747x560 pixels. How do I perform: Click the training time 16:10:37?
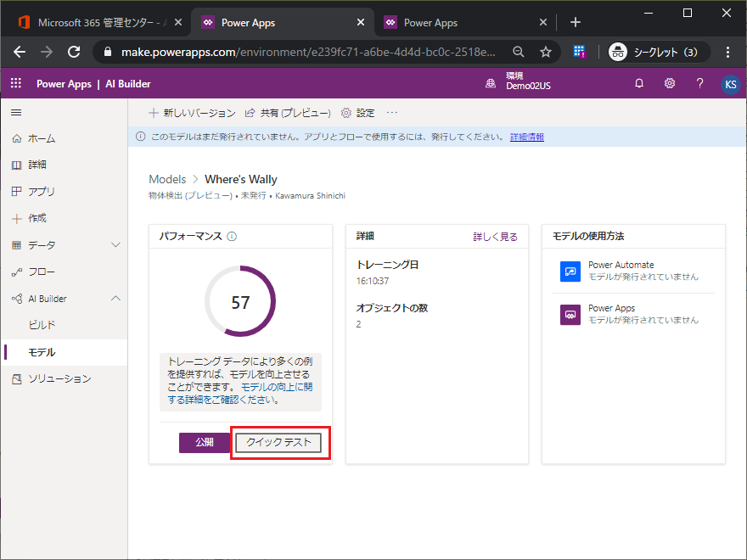[x=373, y=281]
